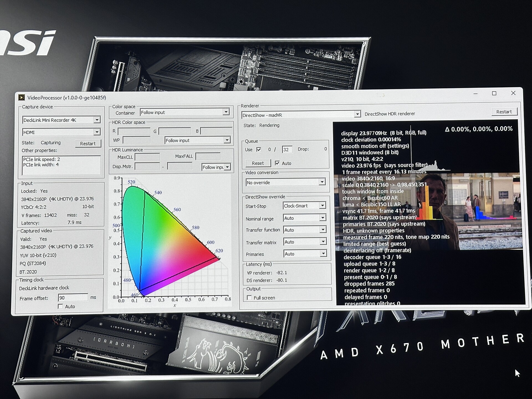This screenshot has height=399, width=532.
Task: Click the "BT.2020" captured video text
Action: [x=28, y=272]
